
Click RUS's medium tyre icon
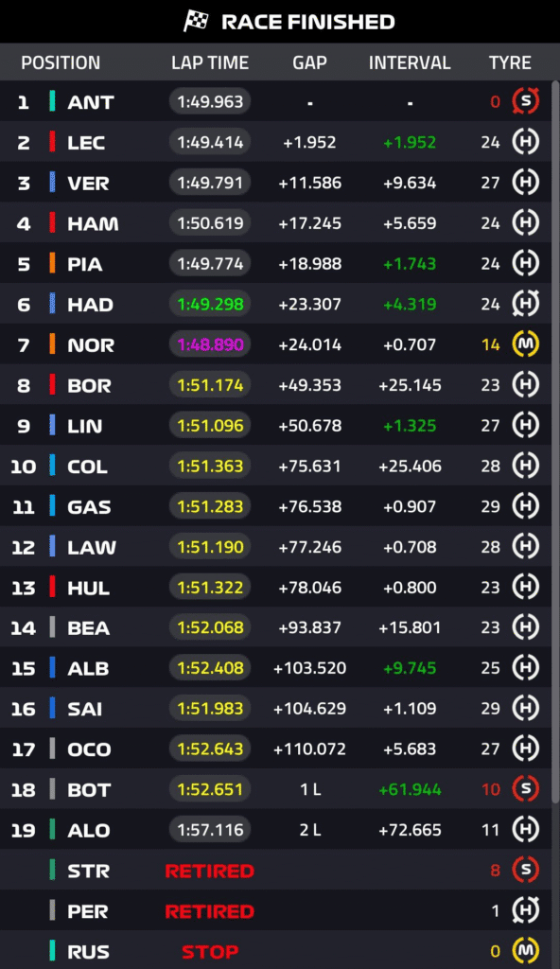[525, 951]
